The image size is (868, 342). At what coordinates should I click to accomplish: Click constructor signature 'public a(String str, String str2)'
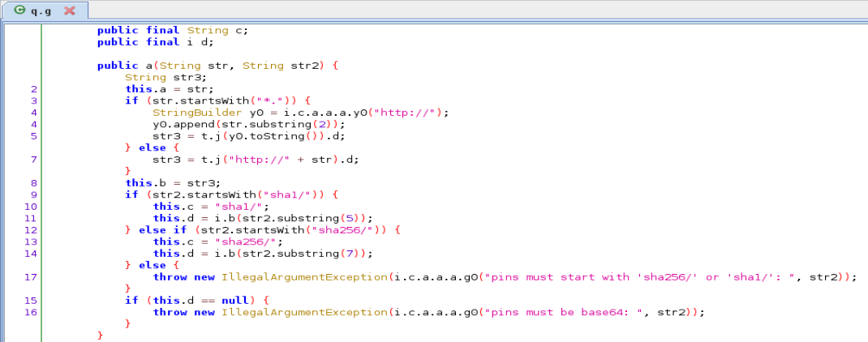click(x=214, y=66)
